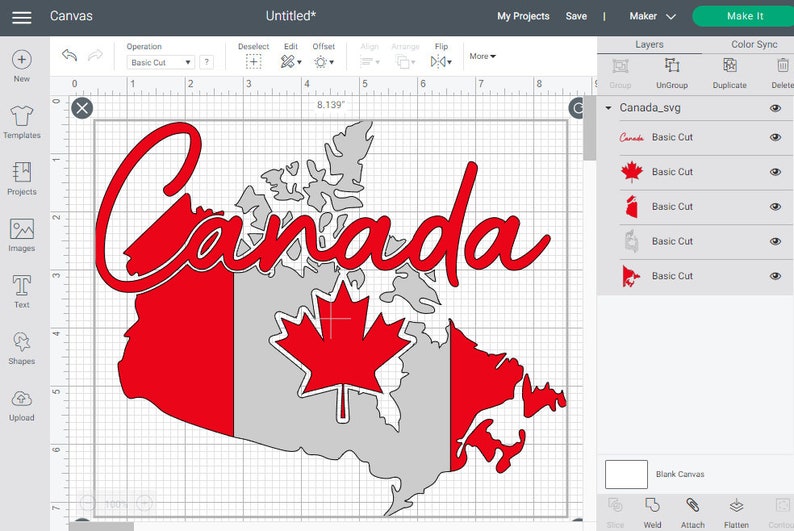Open Projects in sidebar
Image resolution: width=794 pixels, height=531 pixels.
click(x=22, y=179)
